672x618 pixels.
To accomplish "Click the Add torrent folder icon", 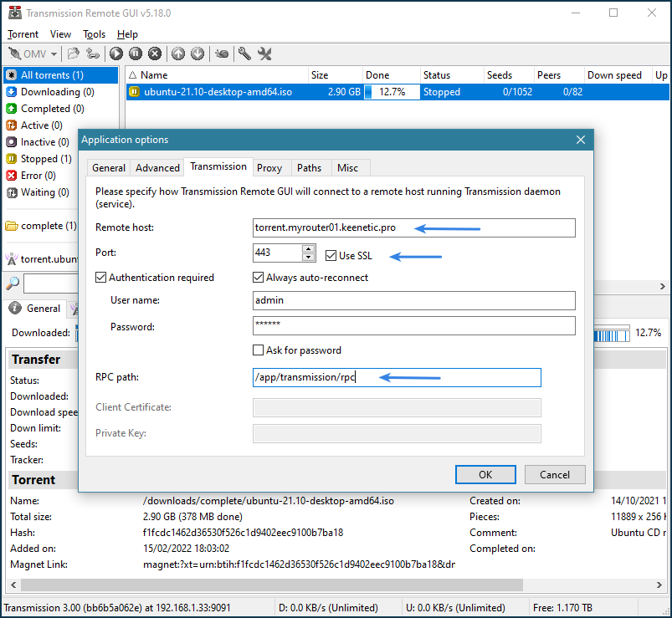I will click(74, 54).
